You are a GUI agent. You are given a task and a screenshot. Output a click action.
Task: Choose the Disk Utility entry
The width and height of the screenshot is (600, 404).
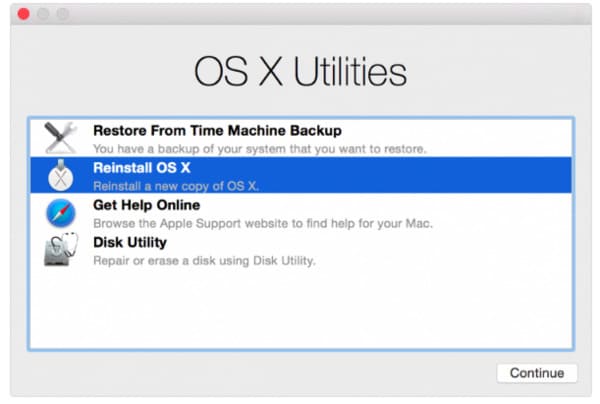tap(130, 242)
